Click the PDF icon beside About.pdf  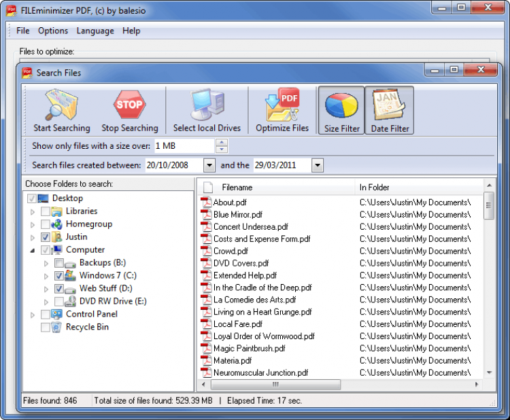pyautogui.click(x=206, y=203)
